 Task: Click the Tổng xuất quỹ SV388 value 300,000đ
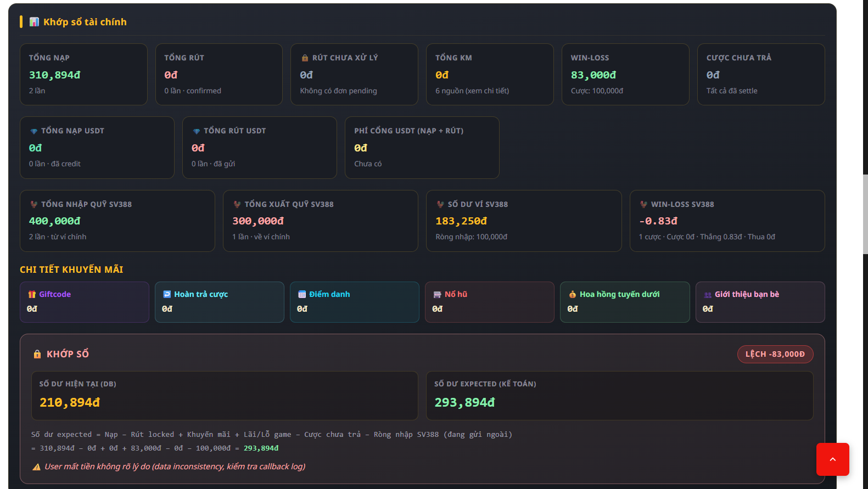click(x=258, y=221)
